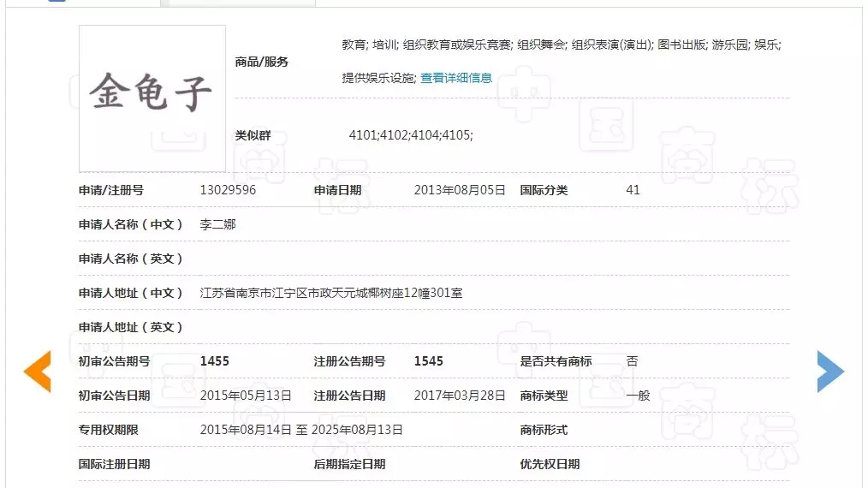Click the orange left arrow for previous trademark
868x488 pixels.
pos(37,372)
